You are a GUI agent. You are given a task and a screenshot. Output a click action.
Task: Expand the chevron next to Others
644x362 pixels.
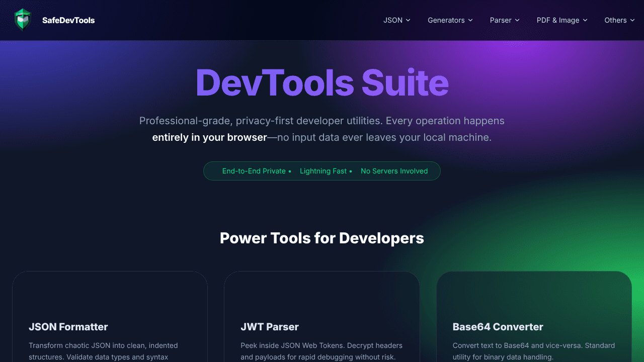coord(632,20)
